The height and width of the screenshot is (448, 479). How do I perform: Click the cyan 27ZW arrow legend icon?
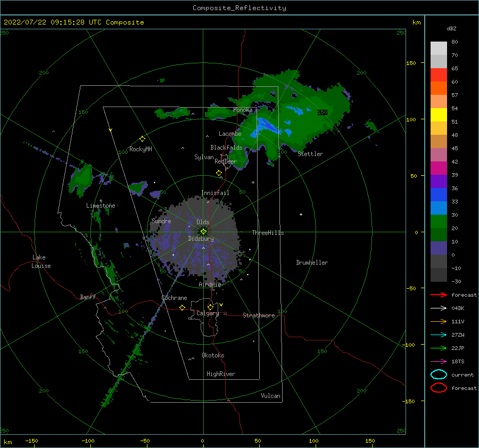439,335
